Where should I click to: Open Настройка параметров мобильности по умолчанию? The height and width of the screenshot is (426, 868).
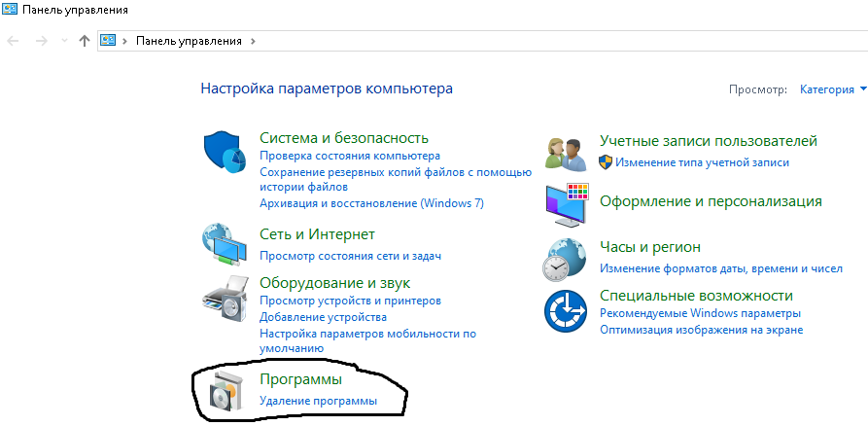368,341
